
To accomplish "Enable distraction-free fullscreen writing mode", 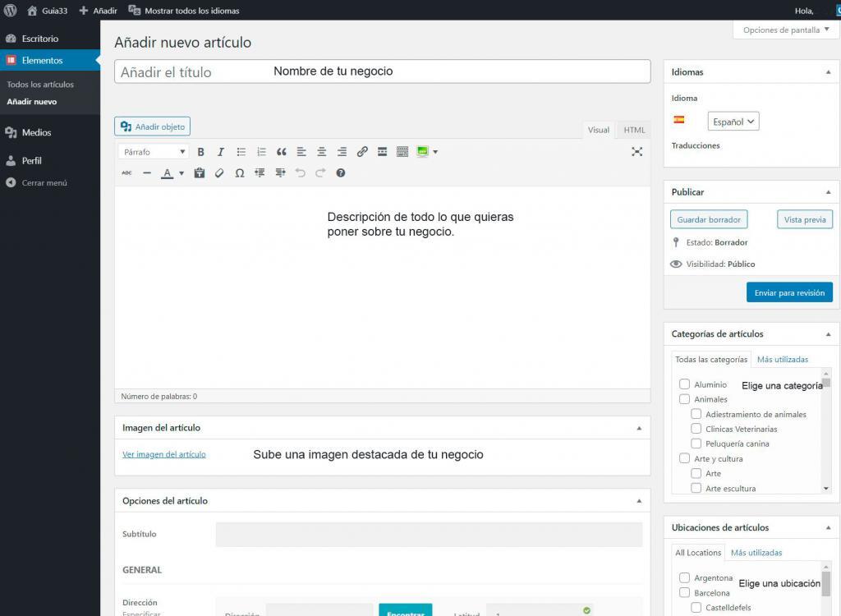I will tap(636, 152).
